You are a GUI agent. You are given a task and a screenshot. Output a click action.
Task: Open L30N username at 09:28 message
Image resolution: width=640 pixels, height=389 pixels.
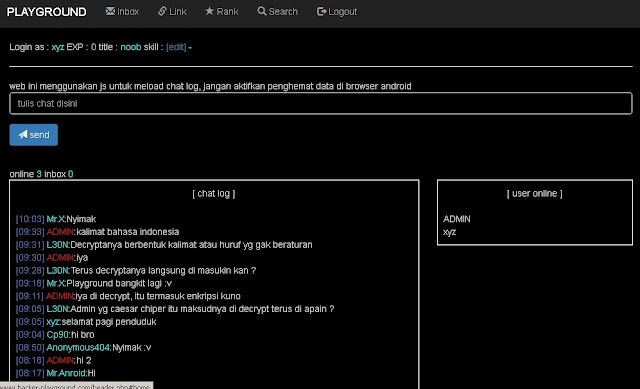tap(58, 270)
